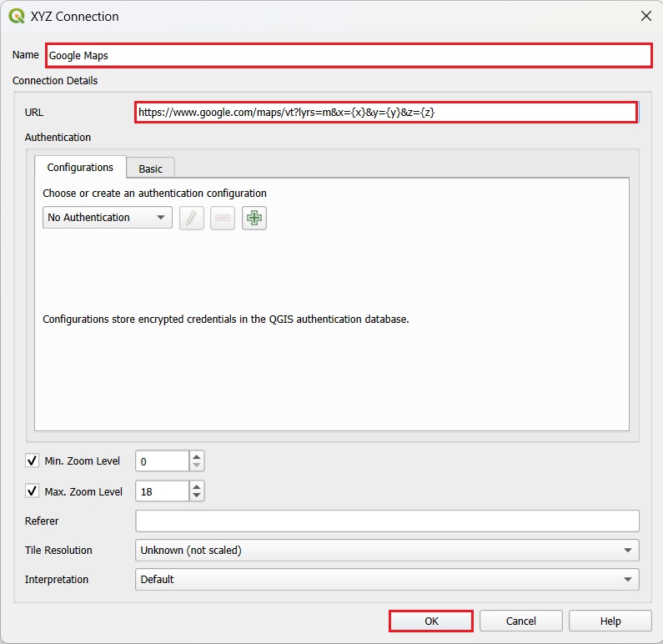Toggle the Max. Zoom Level checkbox

(x=33, y=492)
